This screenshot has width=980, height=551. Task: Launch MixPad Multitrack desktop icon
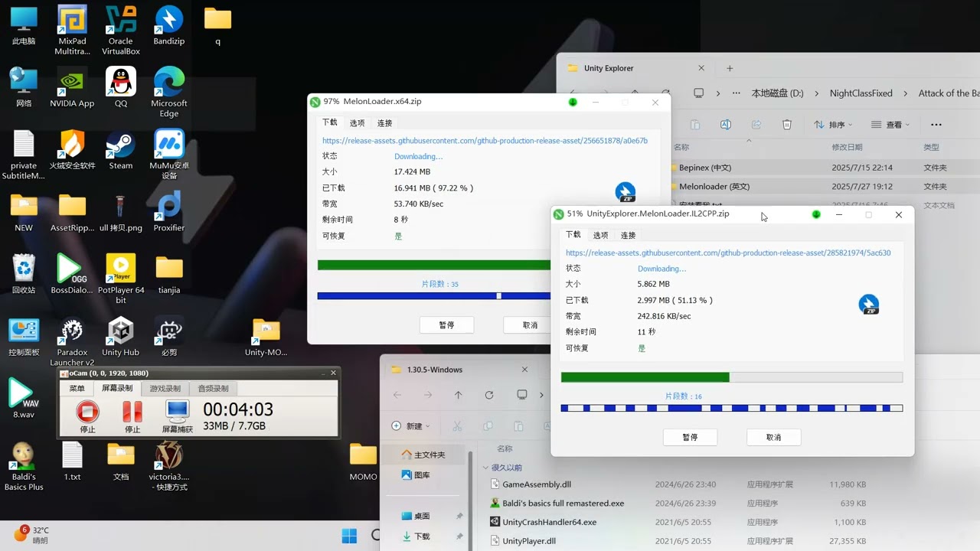(72, 31)
